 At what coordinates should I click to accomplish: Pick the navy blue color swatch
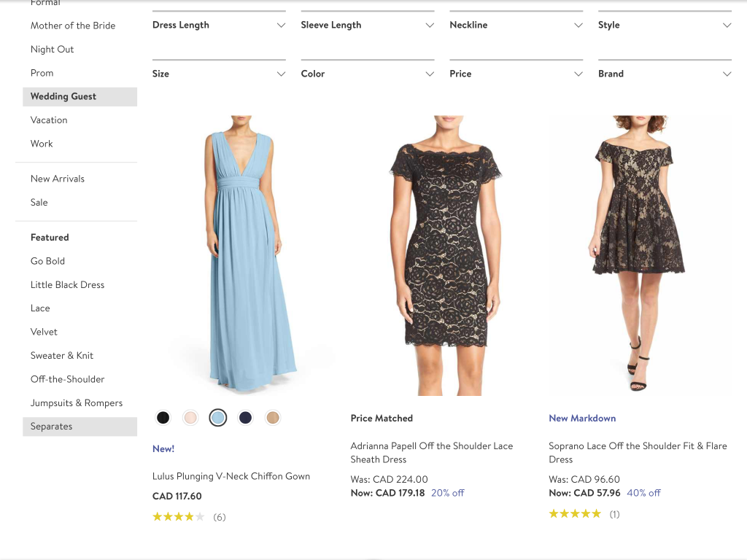coord(245,418)
